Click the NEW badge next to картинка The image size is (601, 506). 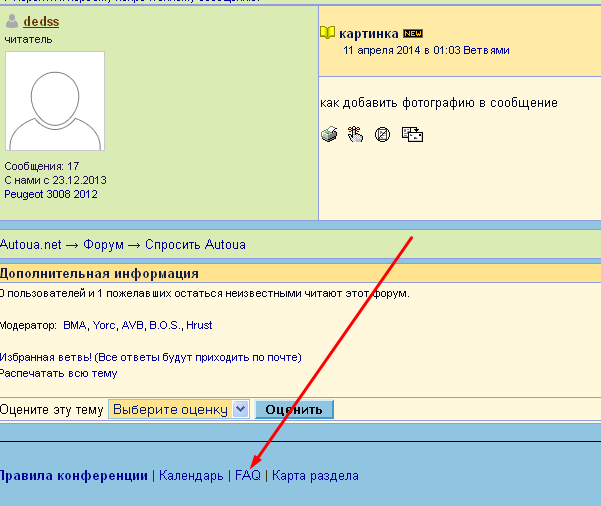point(413,33)
